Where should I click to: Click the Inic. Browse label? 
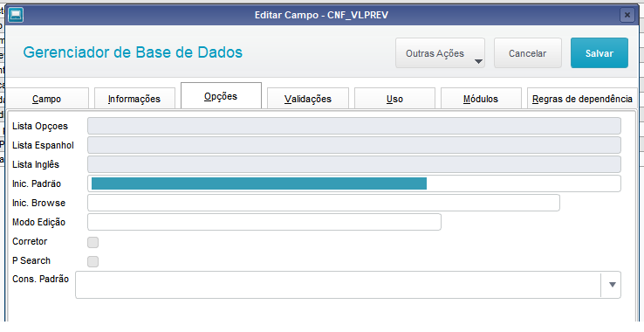(38, 204)
